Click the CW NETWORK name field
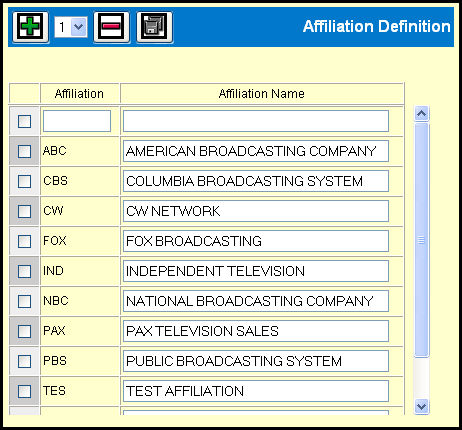 (256, 211)
